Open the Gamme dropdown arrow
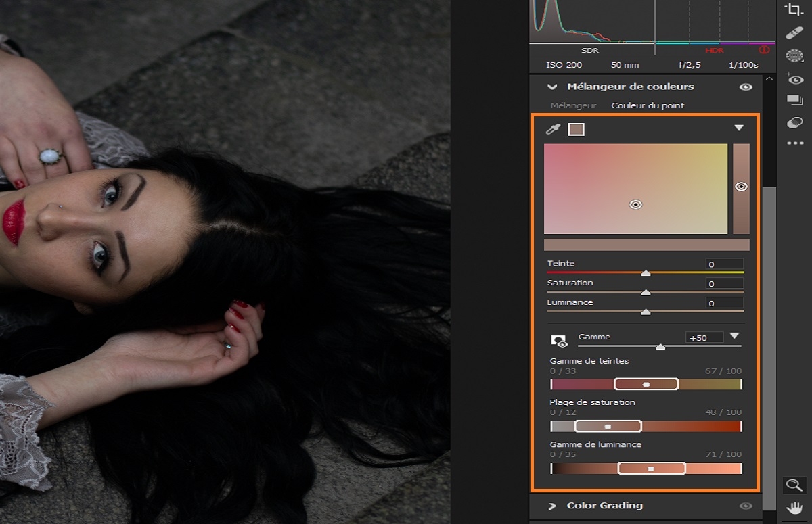This screenshot has height=524, width=812. (735, 335)
